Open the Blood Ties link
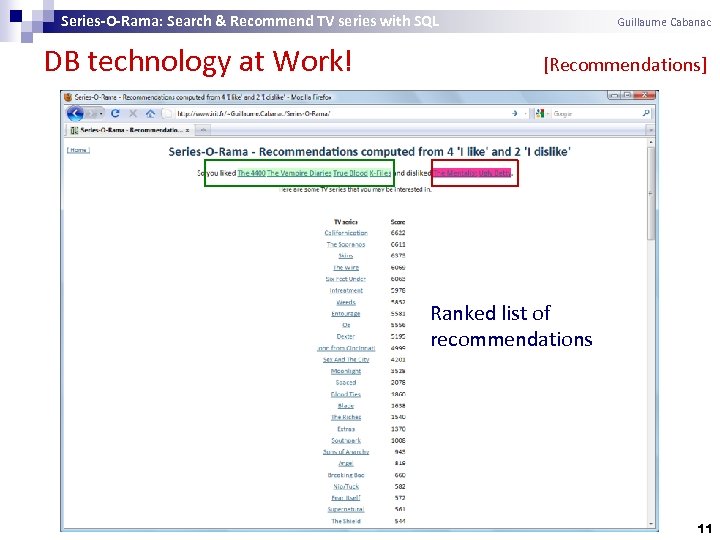The height and width of the screenshot is (540, 720). [346, 394]
